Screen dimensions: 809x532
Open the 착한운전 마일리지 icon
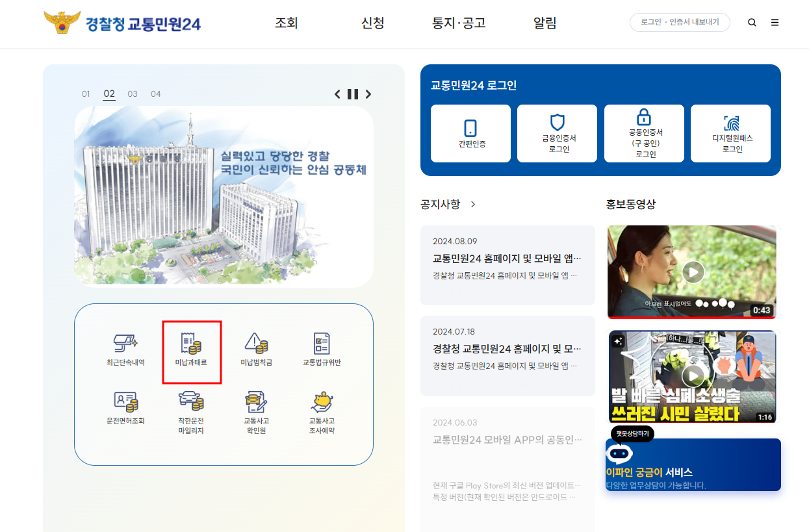tap(191, 412)
